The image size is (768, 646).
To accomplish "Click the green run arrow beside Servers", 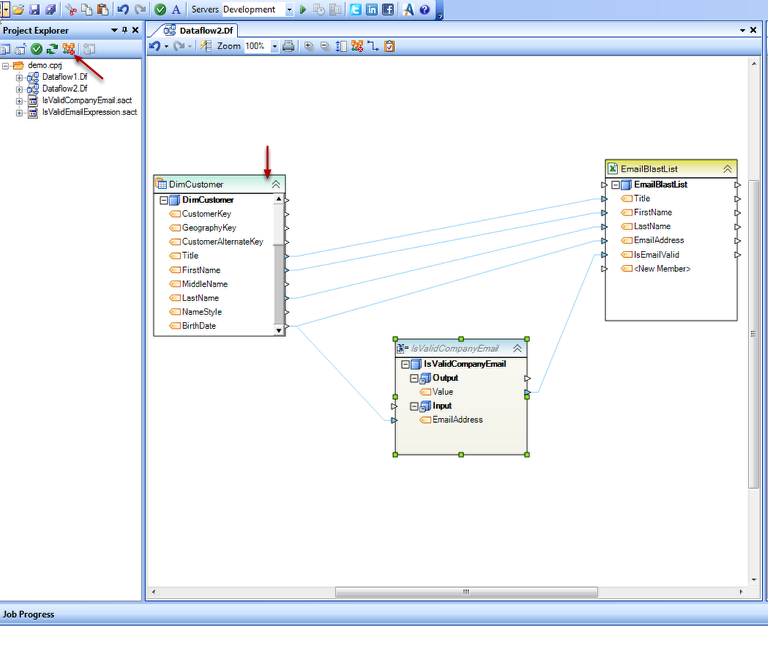I will pos(303,9).
